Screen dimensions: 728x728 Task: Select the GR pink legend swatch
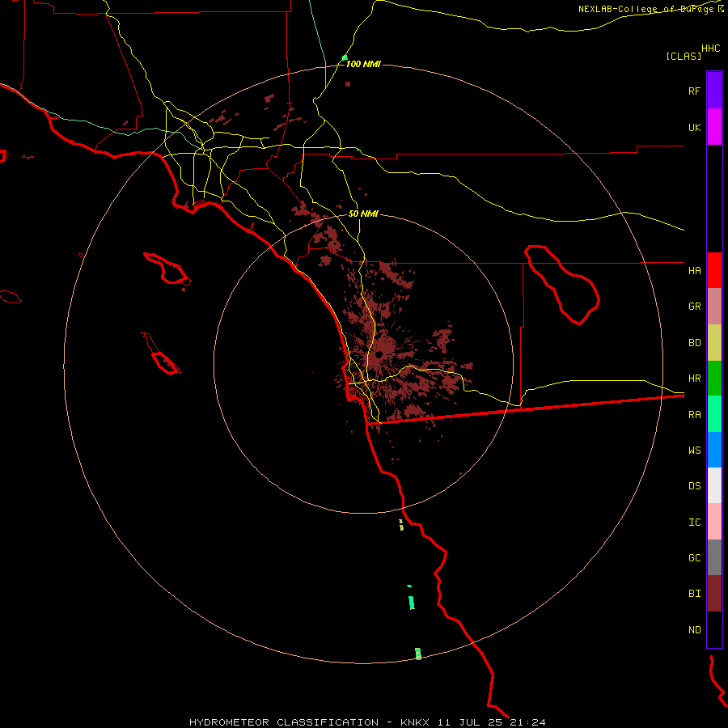point(714,307)
